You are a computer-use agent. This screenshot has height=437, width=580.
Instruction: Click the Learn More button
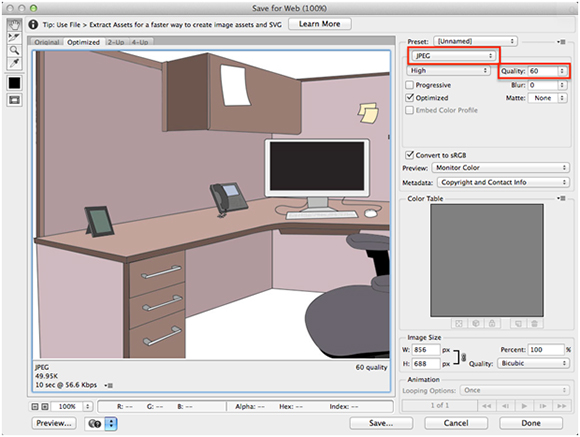(320, 24)
